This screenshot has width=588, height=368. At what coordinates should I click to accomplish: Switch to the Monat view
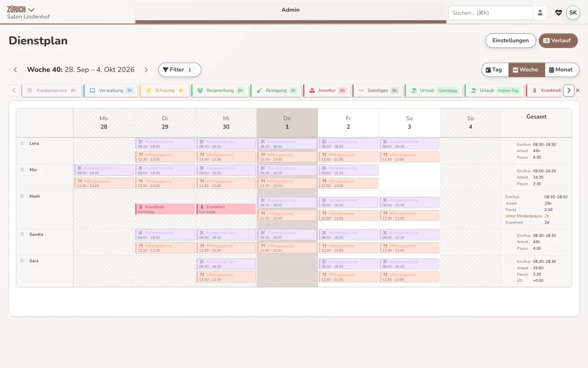click(561, 70)
